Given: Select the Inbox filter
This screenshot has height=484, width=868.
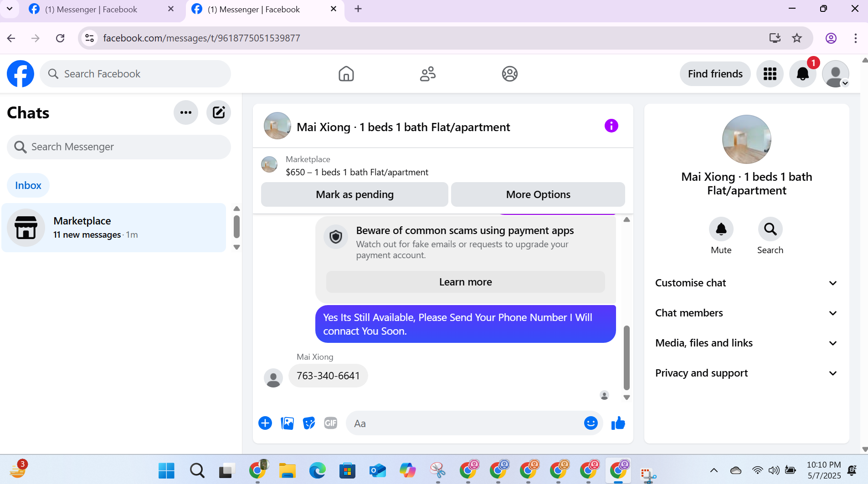Looking at the screenshot, I should click(28, 185).
